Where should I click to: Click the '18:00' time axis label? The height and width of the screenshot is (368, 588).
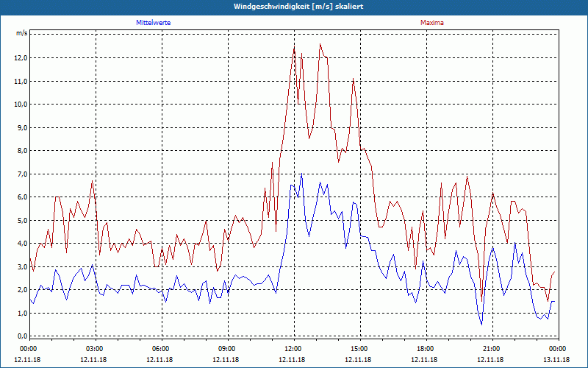click(426, 349)
